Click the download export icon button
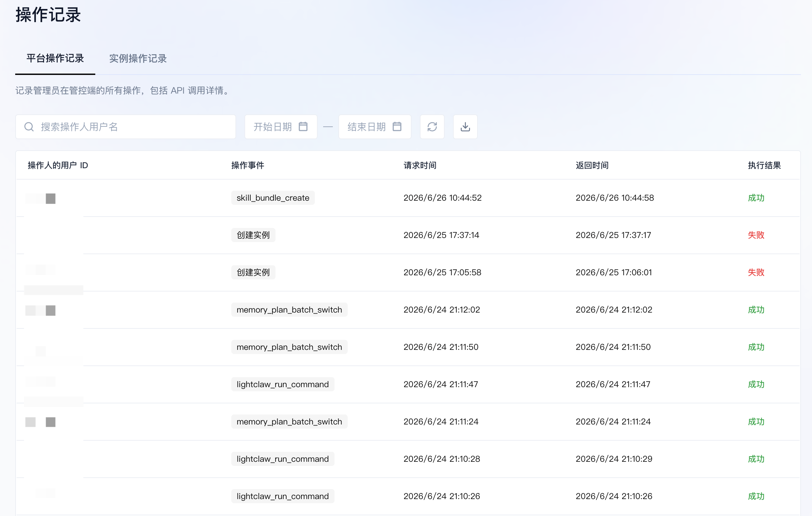This screenshot has width=812, height=516. 465,127
